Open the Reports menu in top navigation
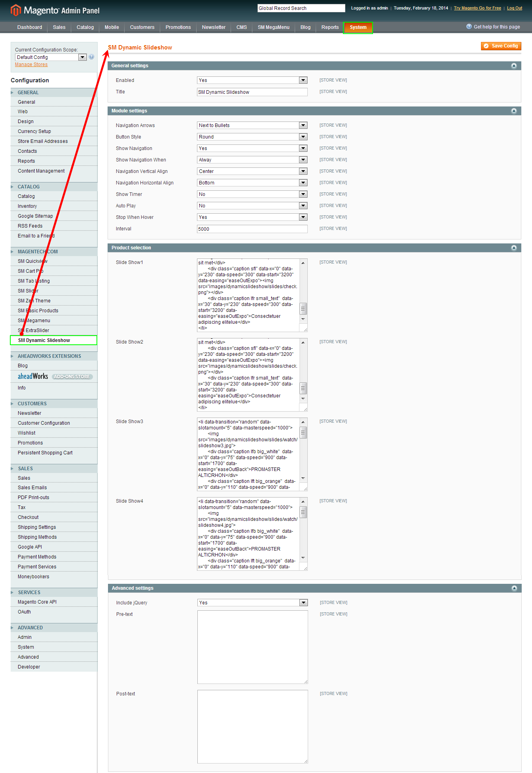 pyautogui.click(x=330, y=27)
